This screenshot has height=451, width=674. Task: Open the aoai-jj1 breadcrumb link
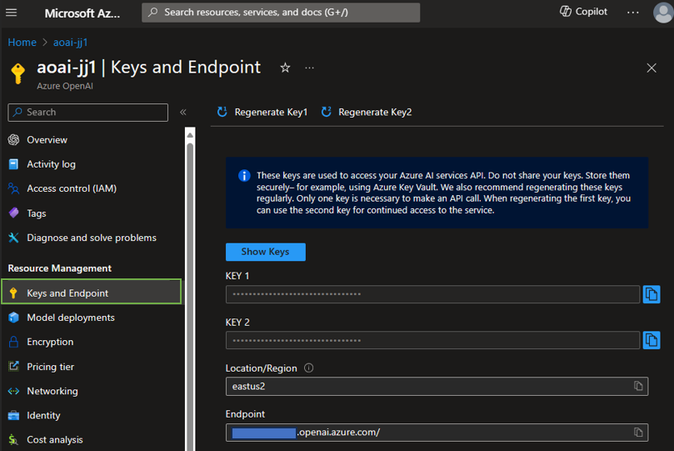70,43
